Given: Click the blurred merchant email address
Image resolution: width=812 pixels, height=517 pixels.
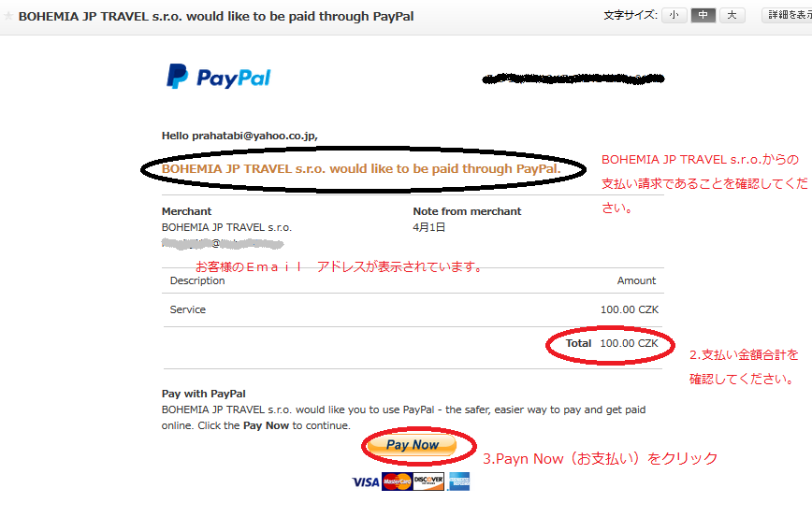Looking at the screenshot, I should click(x=223, y=243).
